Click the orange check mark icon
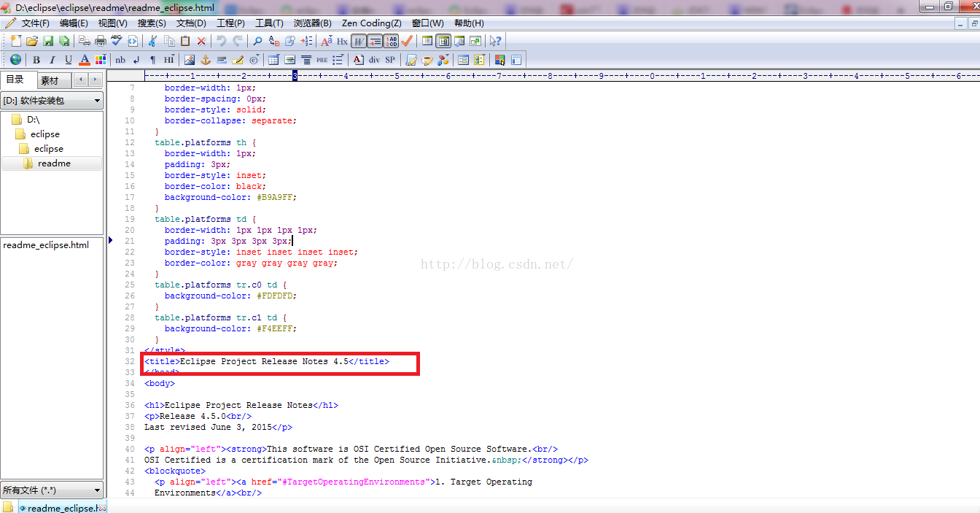Image resolution: width=980 pixels, height=513 pixels. pos(407,41)
